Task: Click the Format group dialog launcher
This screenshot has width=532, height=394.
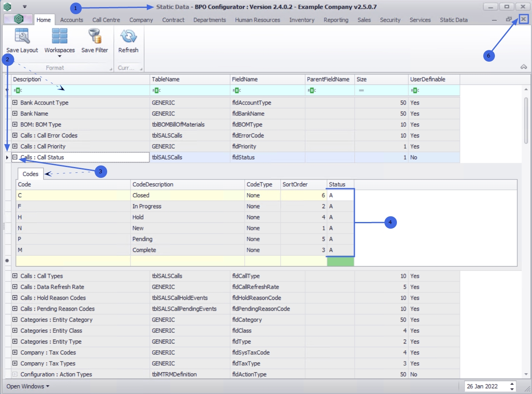Action: point(110,69)
